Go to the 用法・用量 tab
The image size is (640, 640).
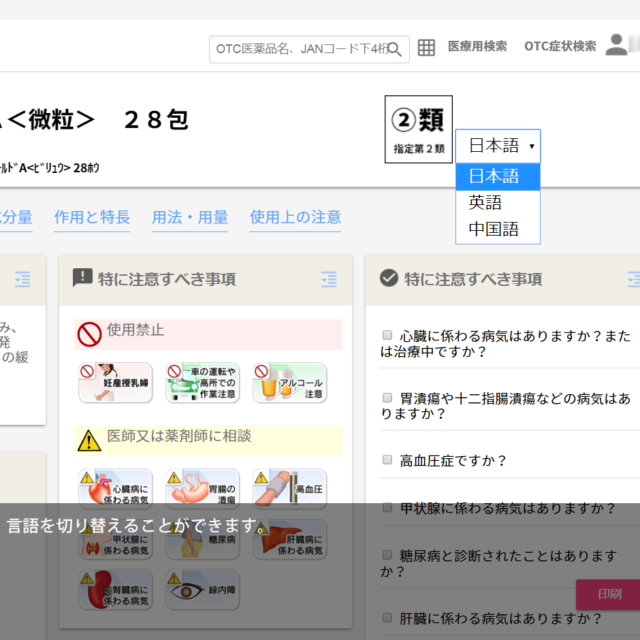coord(190,217)
